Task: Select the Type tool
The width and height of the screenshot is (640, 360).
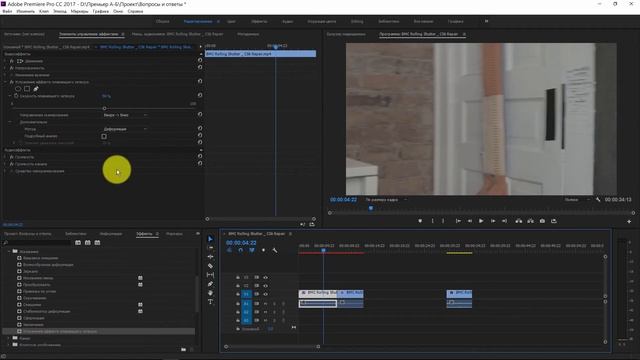Action: click(x=210, y=302)
